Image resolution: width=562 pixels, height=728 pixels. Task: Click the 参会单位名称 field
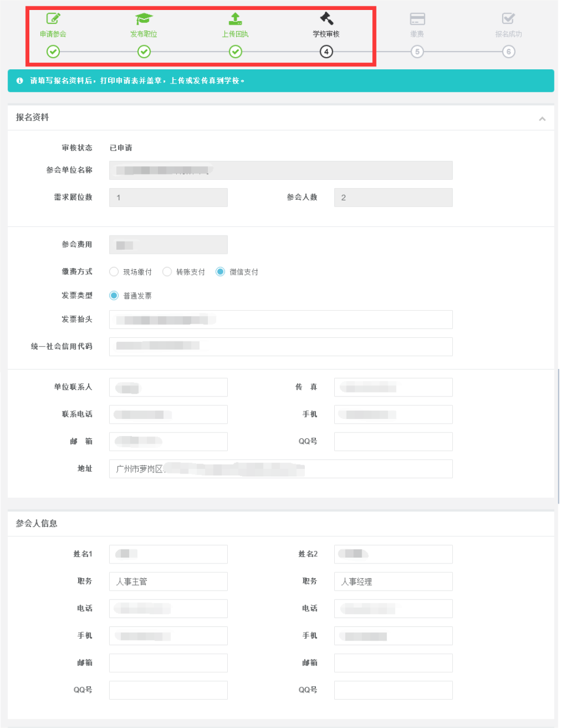[281, 170]
